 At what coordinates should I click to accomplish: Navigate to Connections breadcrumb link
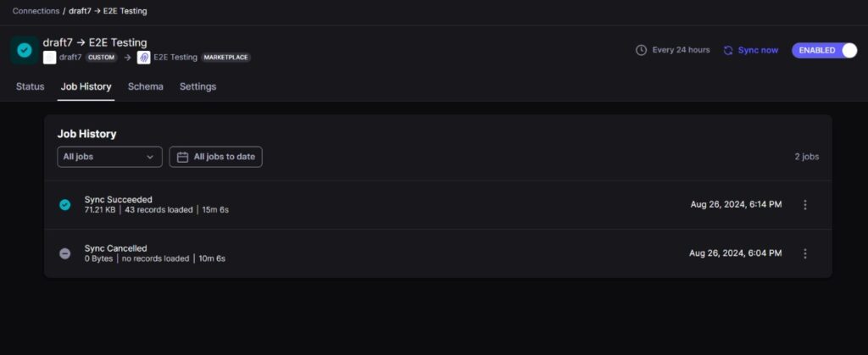point(36,11)
